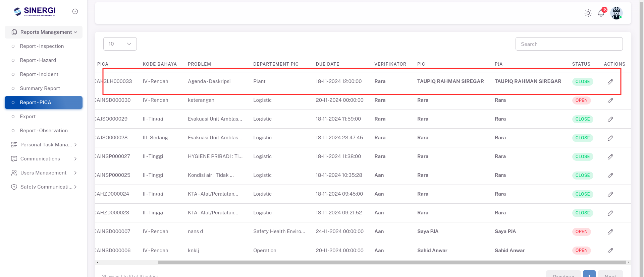Toggle the sidebar pin circle icon
This screenshot has height=277, width=644.
coord(75,11)
